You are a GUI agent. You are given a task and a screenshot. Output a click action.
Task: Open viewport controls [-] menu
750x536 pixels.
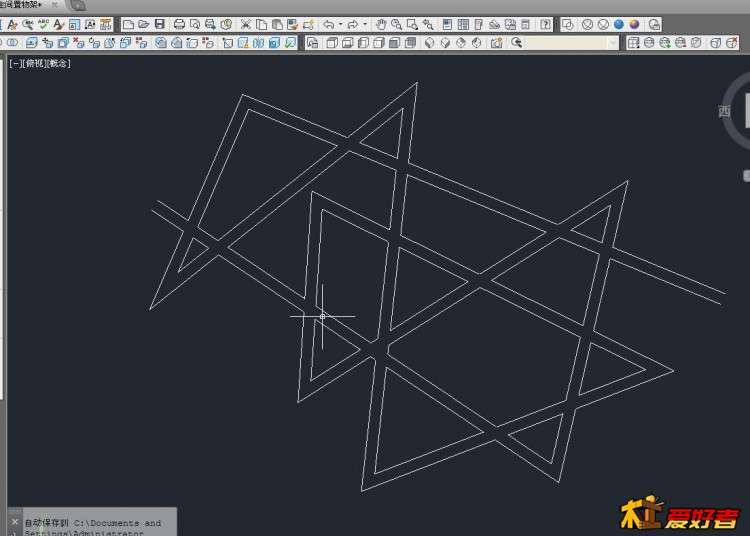coord(15,63)
